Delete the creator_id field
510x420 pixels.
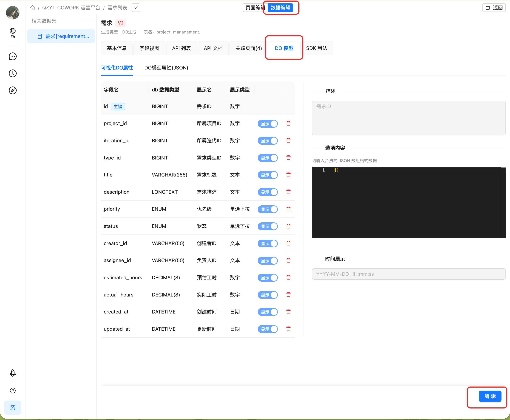(x=288, y=243)
